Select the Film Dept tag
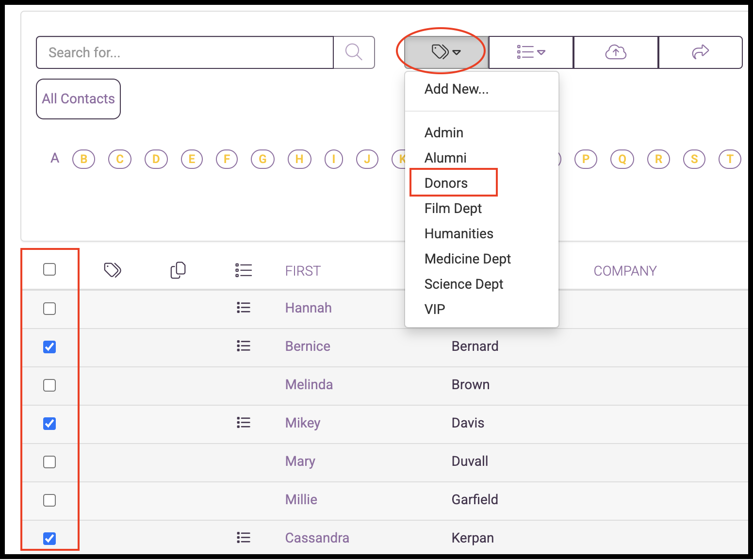The image size is (753, 560). tap(453, 208)
